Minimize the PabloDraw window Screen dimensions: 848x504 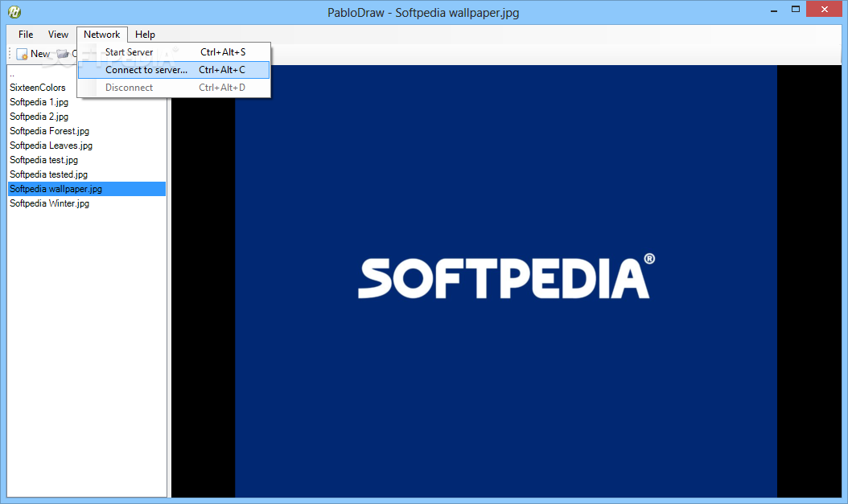point(774,10)
